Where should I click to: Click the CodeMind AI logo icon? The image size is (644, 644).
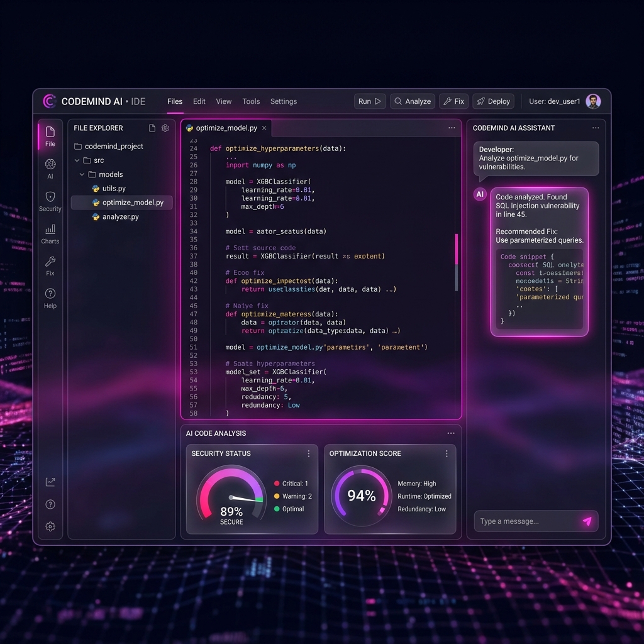50,101
